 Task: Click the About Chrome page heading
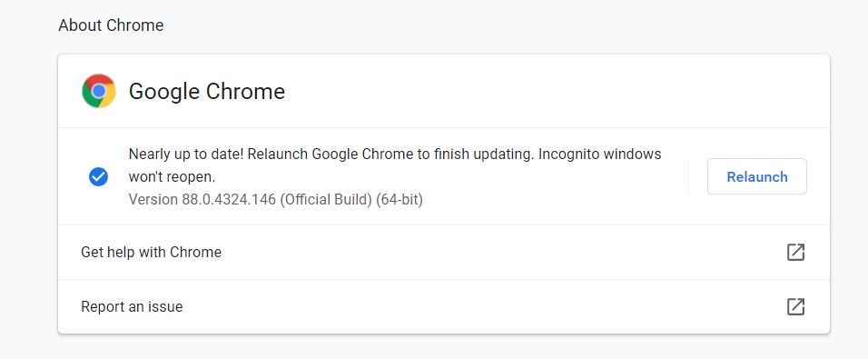[x=111, y=25]
